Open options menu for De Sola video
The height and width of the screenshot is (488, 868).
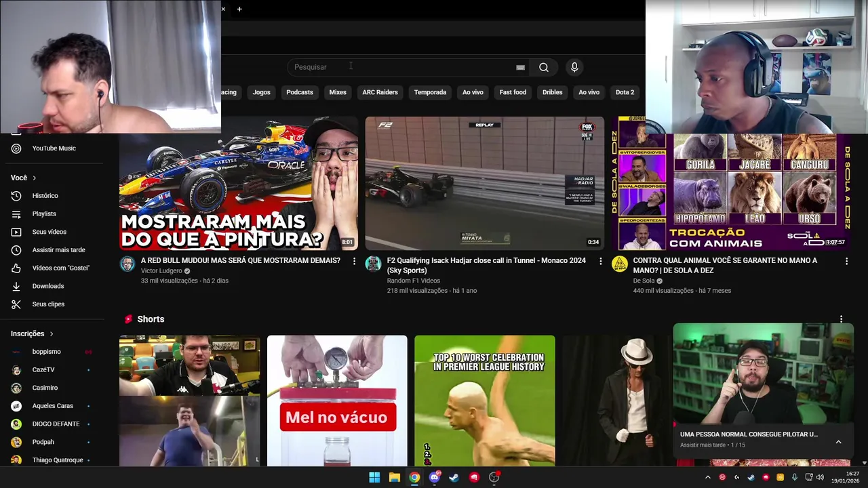click(846, 261)
